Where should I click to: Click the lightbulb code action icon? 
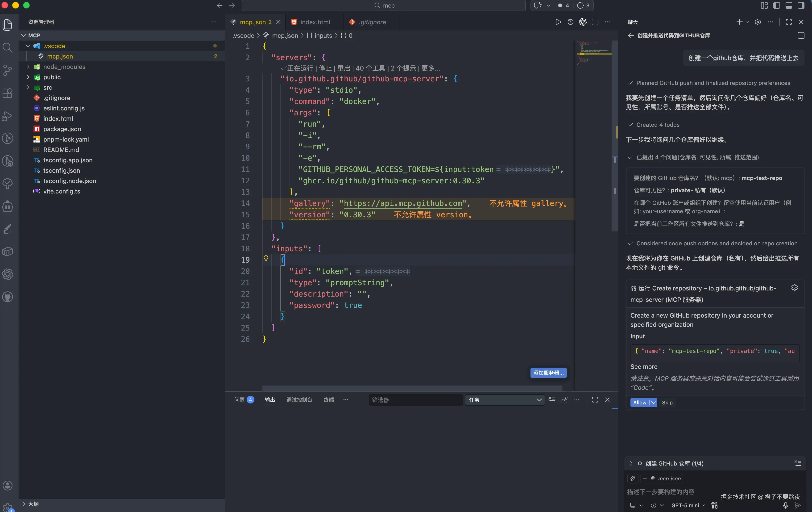266,259
